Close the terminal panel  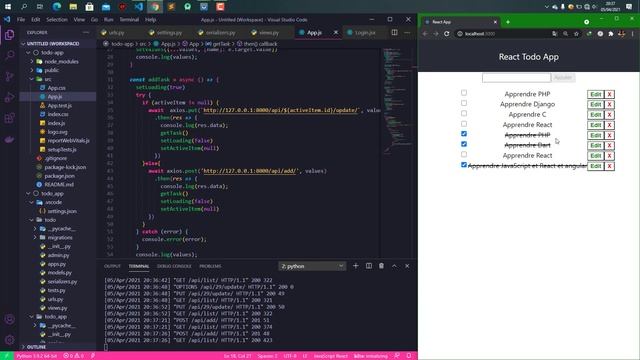pos(407,266)
